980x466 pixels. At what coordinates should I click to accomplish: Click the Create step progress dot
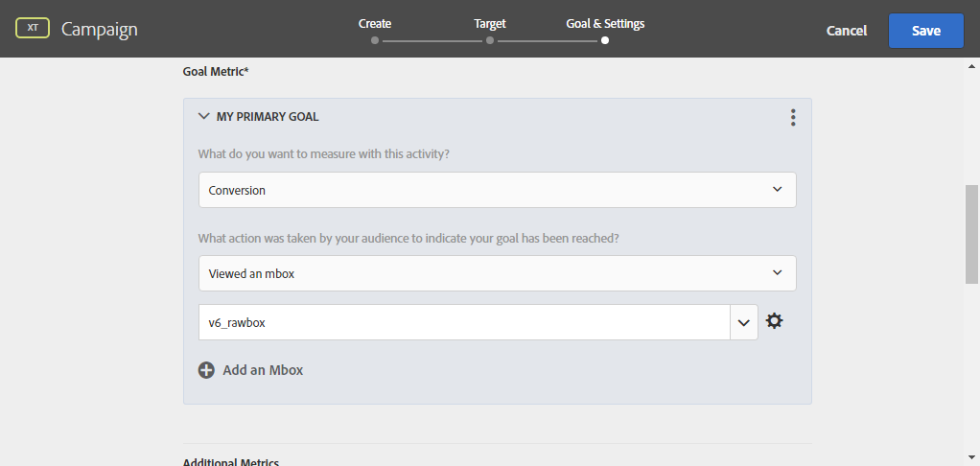(x=375, y=40)
